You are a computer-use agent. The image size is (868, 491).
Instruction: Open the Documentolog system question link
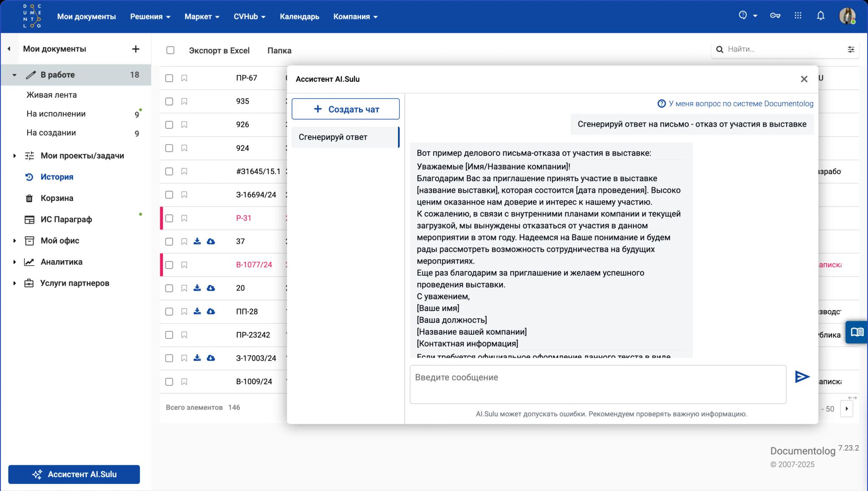tap(735, 104)
